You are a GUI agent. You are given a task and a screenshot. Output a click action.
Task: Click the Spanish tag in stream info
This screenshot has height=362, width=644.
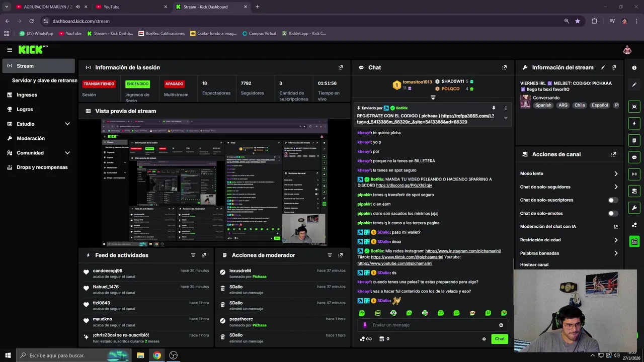[x=543, y=106]
